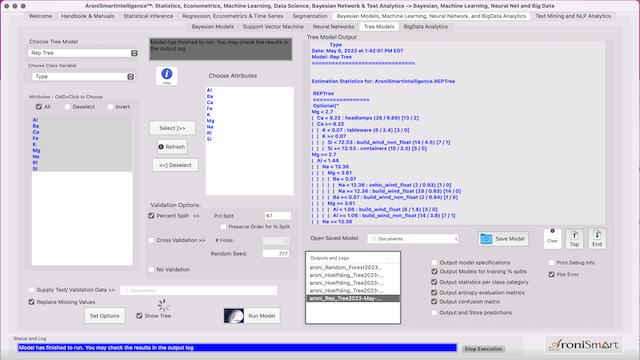Open the Choose Tree Model dropdown
Viewport: 640px width, 360px height.
(x=83, y=53)
